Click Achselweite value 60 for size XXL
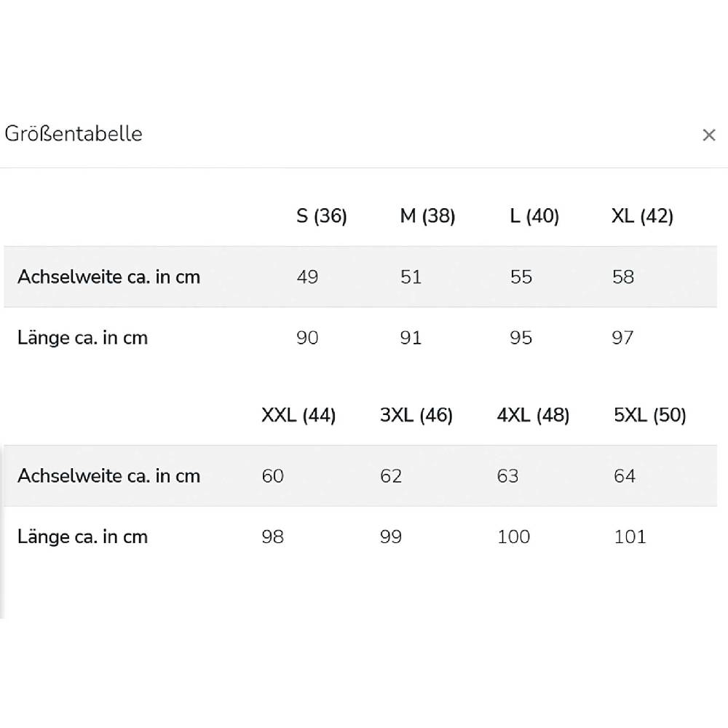This screenshot has width=728, height=728. pos(273,476)
